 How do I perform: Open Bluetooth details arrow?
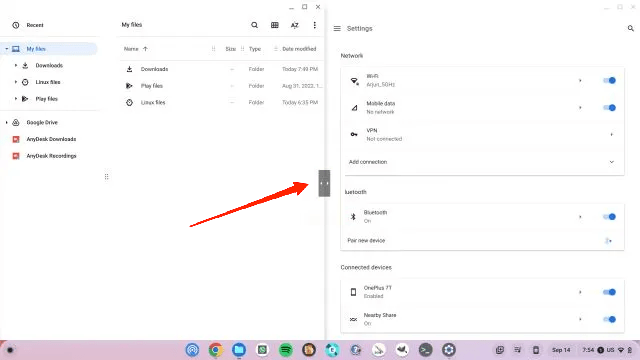point(580,217)
